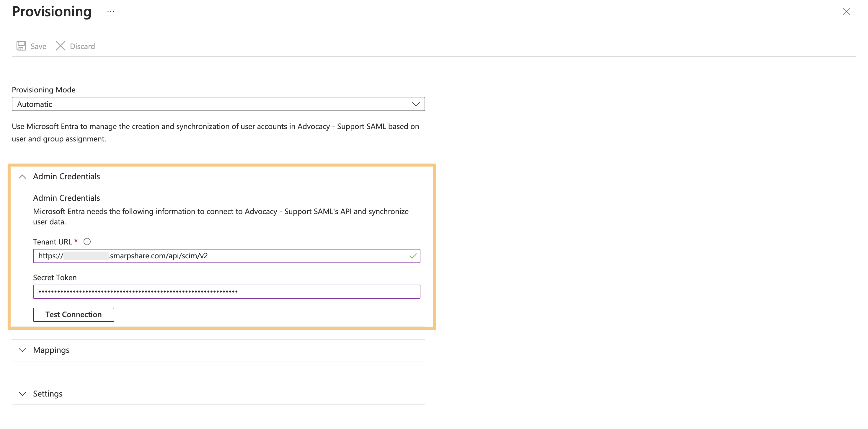Click the Settings section header
Screen dimensions: 868x429
[x=47, y=393]
